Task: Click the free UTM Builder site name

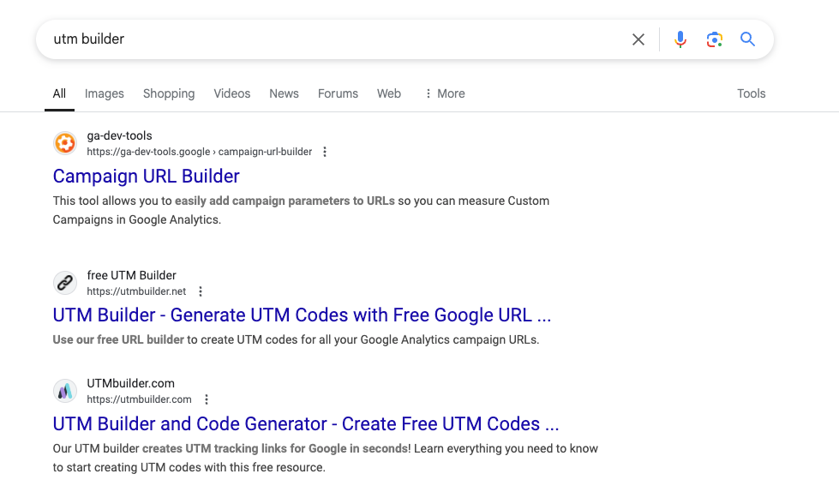Action: click(132, 275)
